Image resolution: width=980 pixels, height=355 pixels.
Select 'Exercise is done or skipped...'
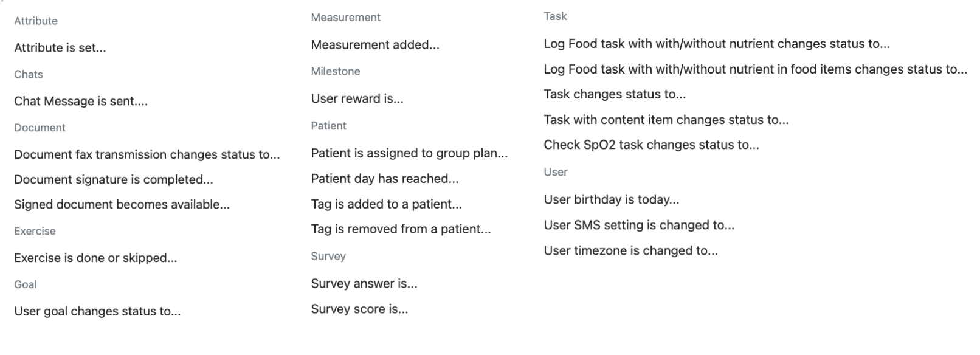[95, 258]
